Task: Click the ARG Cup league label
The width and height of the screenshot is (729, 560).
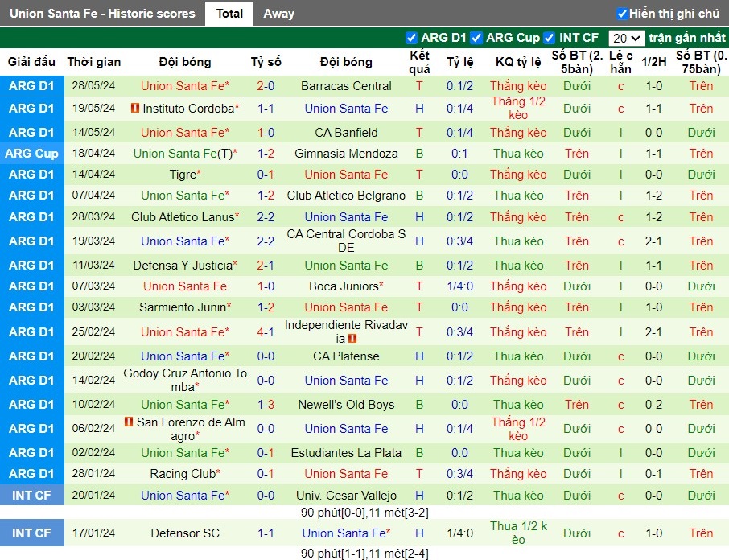Action: coord(31,154)
